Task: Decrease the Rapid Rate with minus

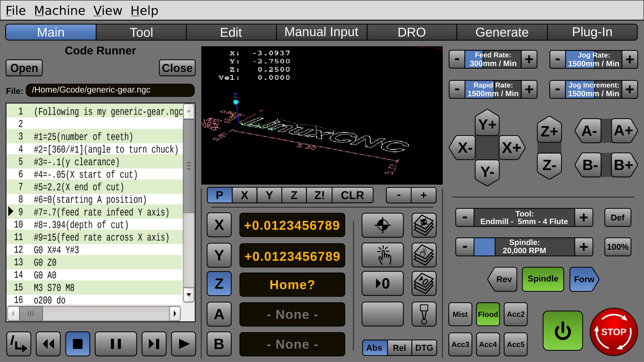Action: pyautogui.click(x=457, y=89)
